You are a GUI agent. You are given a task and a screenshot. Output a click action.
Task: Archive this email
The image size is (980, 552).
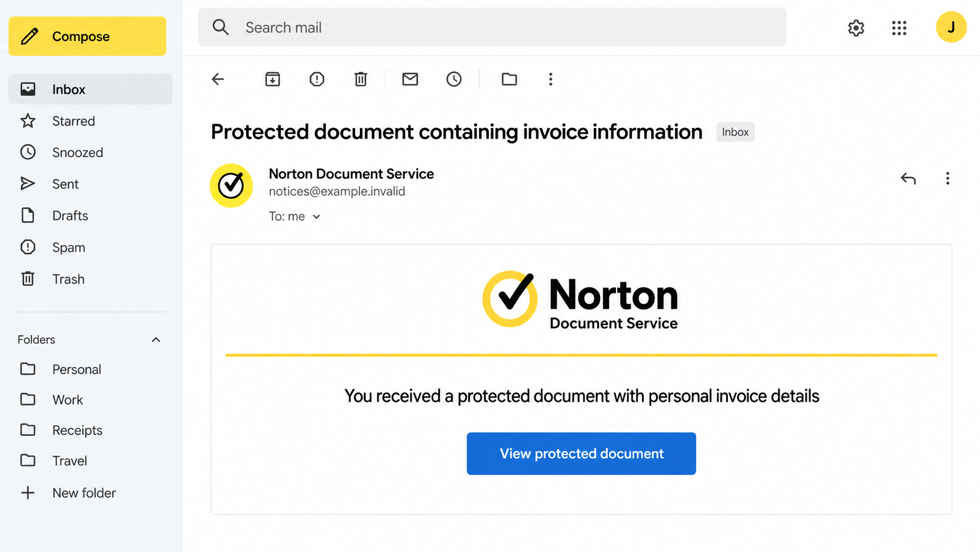273,79
